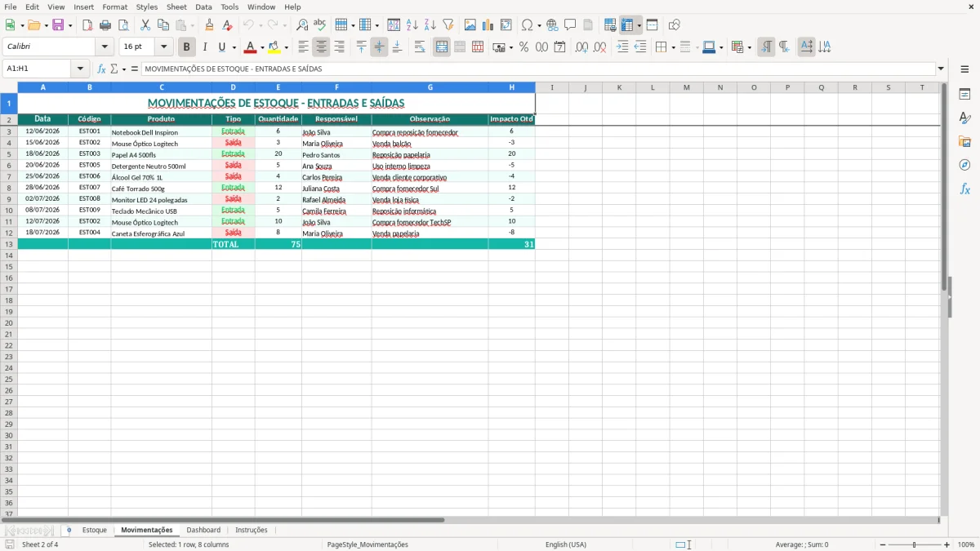Center text horizontally
The height and width of the screenshot is (551, 980).
(x=322, y=47)
